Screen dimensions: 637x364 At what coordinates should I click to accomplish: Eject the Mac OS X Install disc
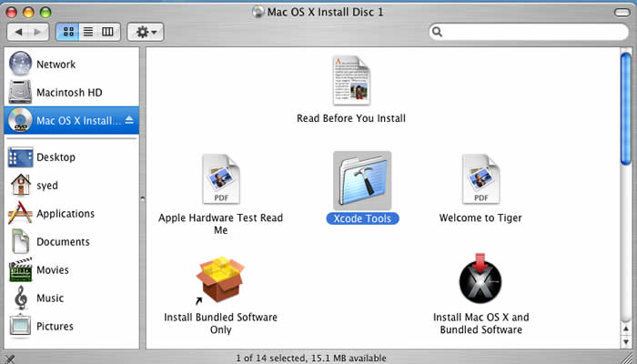pyautogui.click(x=129, y=120)
